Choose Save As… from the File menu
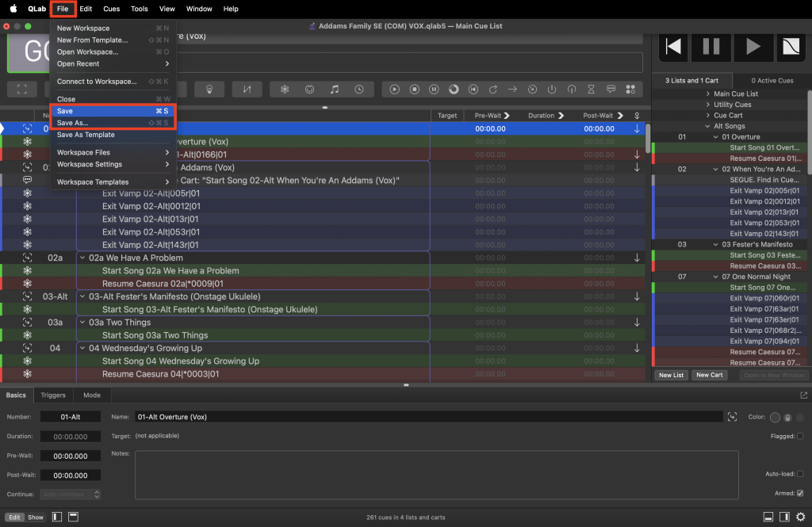This screenshot has height=527, width=812. pos(113,123)
